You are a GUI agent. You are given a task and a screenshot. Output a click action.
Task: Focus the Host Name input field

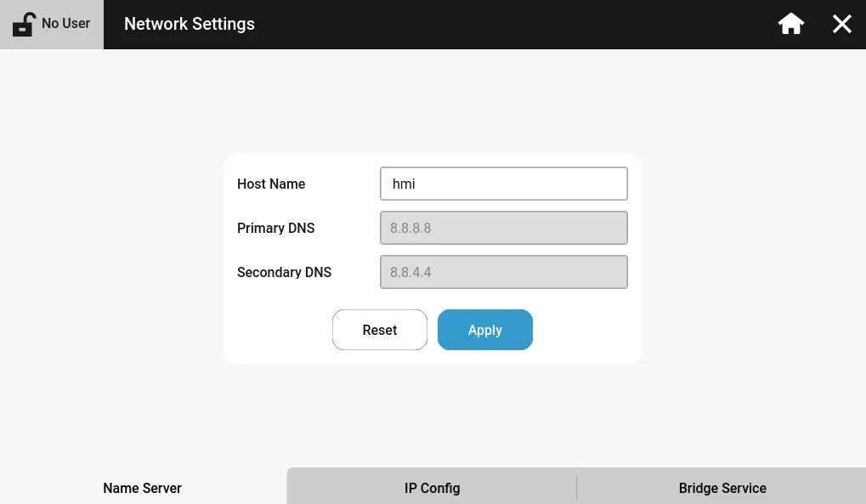point(503,184)
